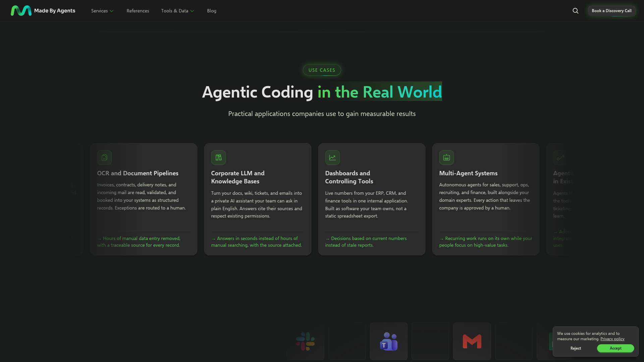Select the Corporate LLM and Knowledge Bases heading

point(237,177)
